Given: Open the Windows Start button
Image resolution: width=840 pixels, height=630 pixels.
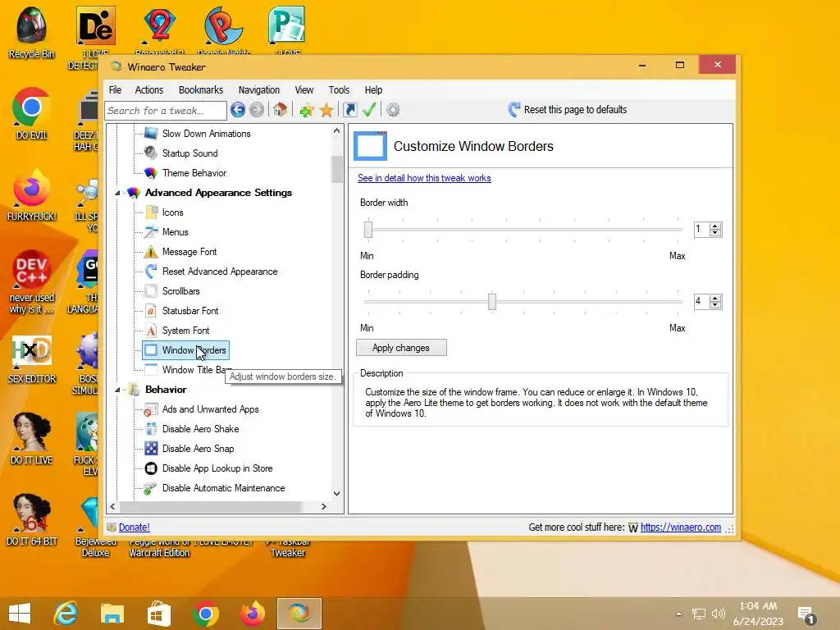Looking at the screenshot, I should 20,614.
